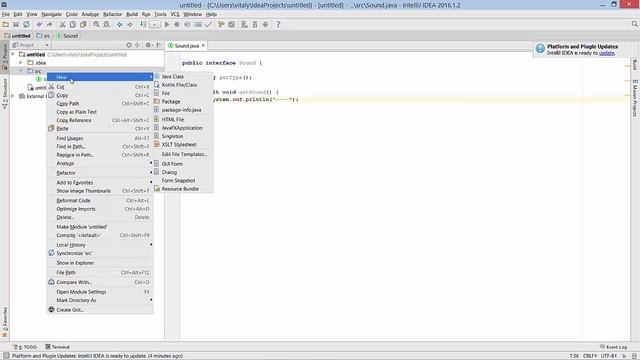Click the Synchronize toolbar icon
This screenshot has height=360, width=640.
(x=26, y=24)
